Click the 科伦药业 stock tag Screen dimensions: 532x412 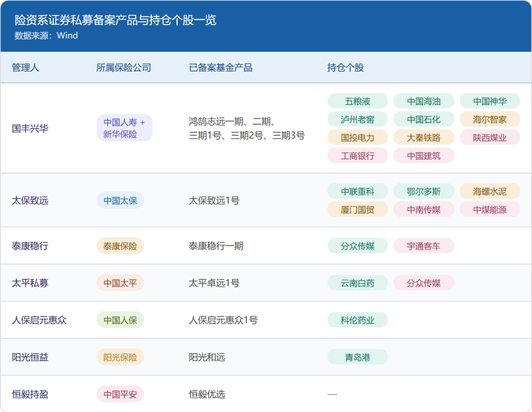pyautogui.click(x=358, y=320)
